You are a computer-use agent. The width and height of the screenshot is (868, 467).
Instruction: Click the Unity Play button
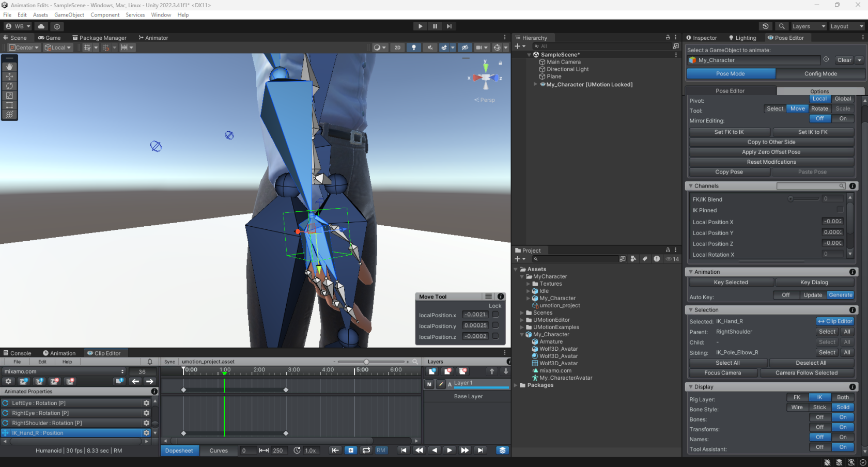tap(420, 26)
